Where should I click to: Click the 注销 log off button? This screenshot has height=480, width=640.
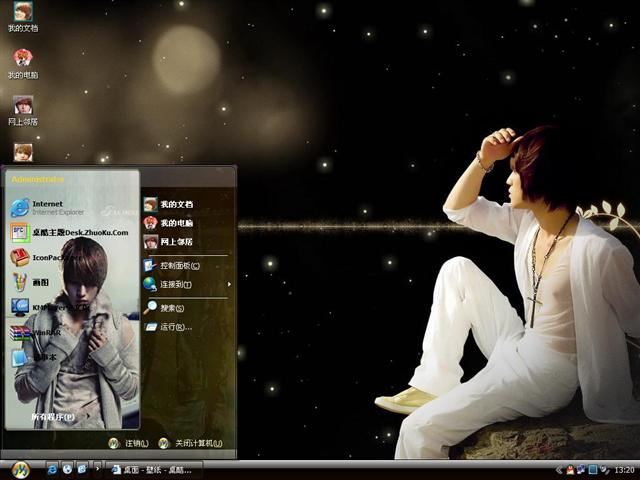128,443
